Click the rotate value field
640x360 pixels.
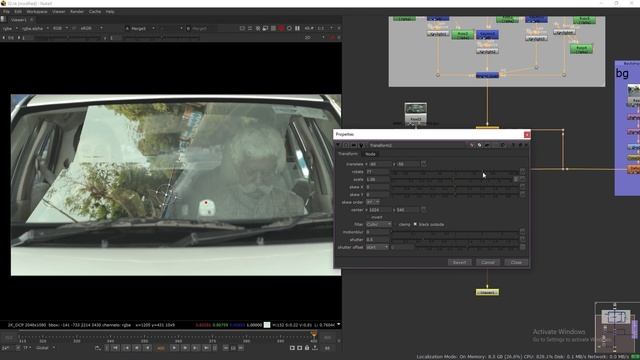point(378,171)
